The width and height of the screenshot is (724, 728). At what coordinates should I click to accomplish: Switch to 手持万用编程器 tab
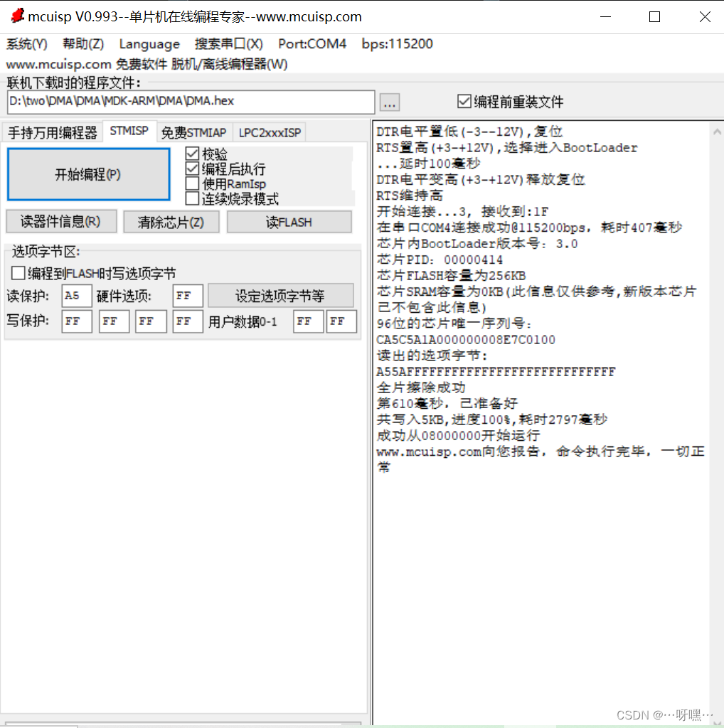[x=53, y=133]
